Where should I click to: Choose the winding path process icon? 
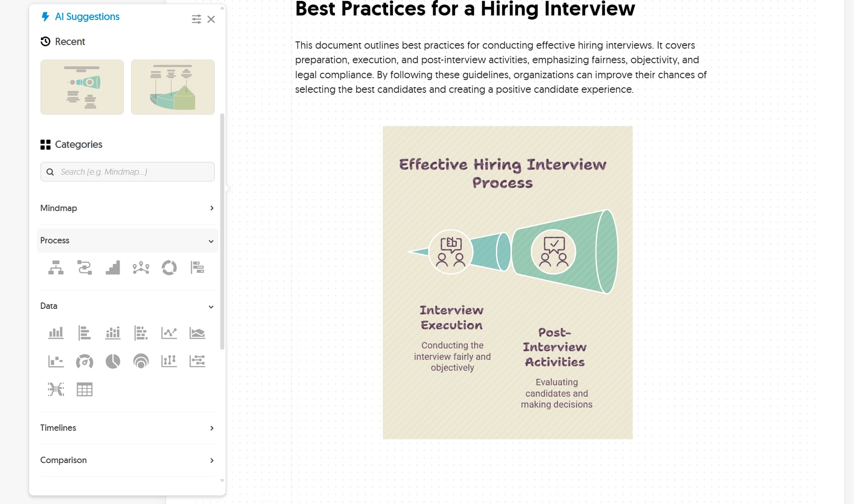tap(85, 267)
